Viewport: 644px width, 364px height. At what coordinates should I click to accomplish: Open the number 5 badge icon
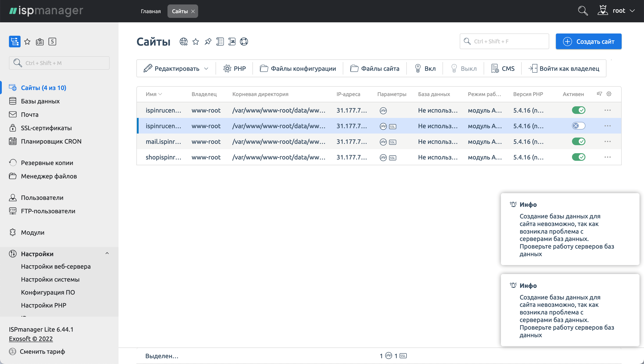pyautogui.click(x=52, y=42)
